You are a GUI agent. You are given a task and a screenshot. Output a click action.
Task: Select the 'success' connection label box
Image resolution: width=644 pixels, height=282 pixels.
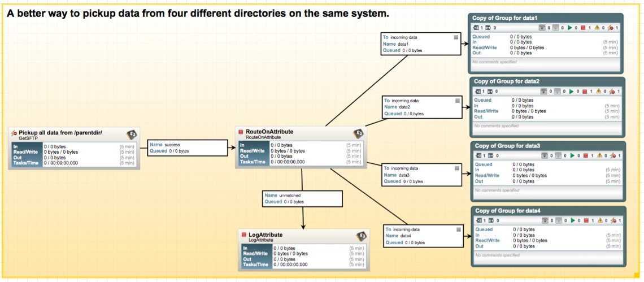pos(188,148)
